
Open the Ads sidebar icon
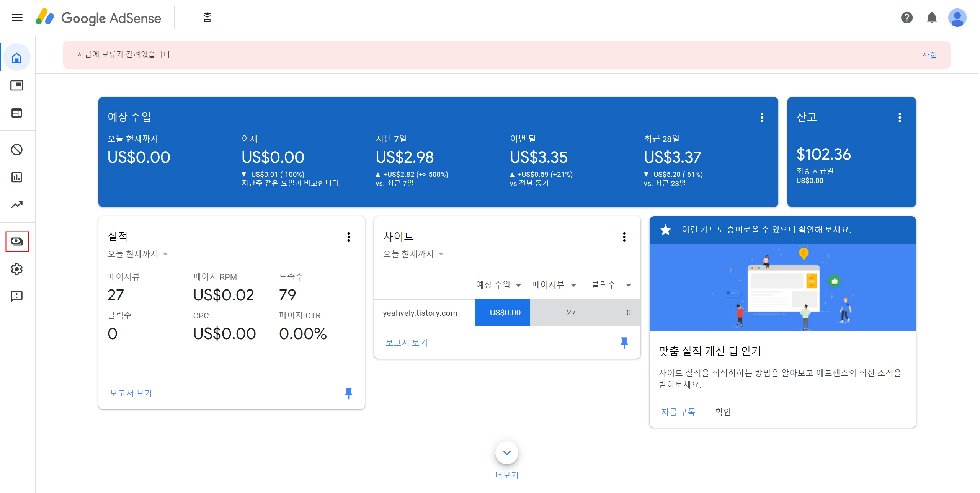pos(17,85)
